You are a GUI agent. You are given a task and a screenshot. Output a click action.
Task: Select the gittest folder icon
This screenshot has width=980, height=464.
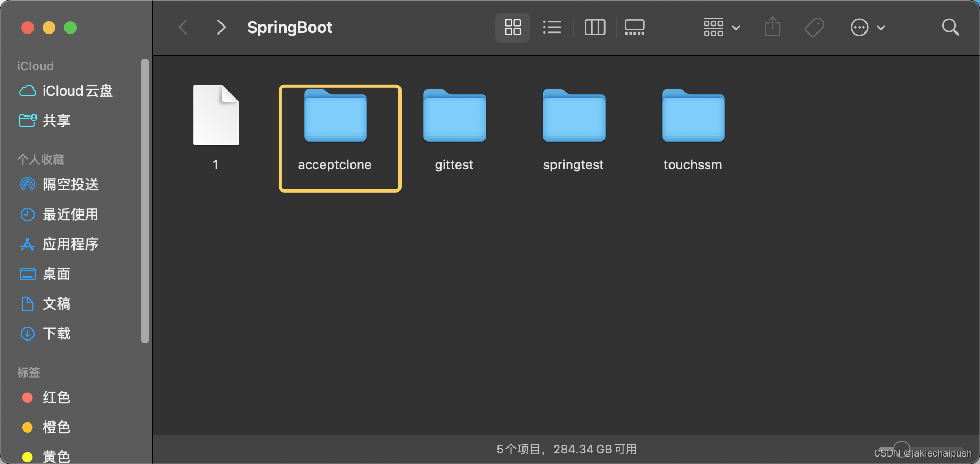tap(455, 115)
